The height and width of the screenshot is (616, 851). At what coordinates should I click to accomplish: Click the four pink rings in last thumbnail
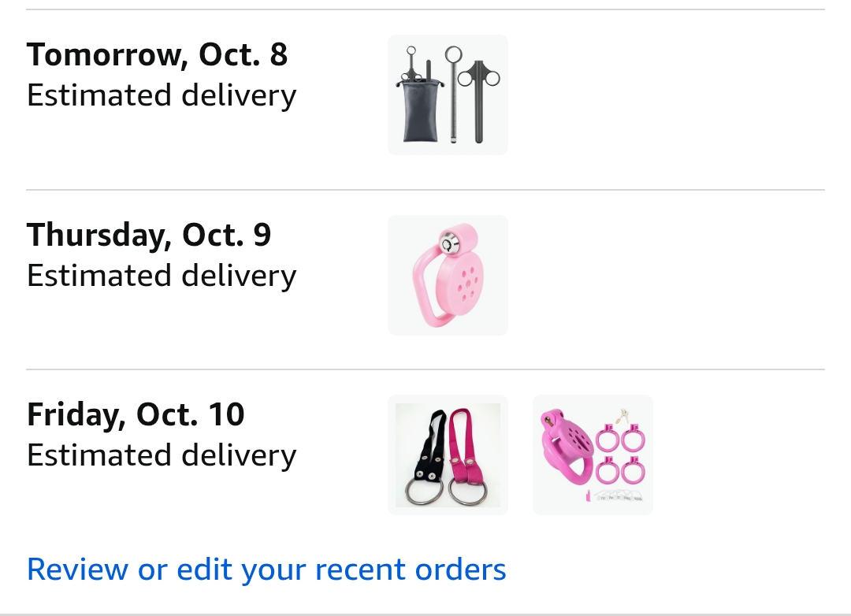(620, 455)
